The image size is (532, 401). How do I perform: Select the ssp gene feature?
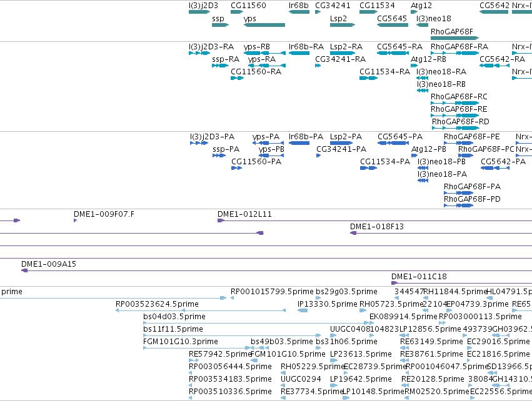tap(221, 25)
